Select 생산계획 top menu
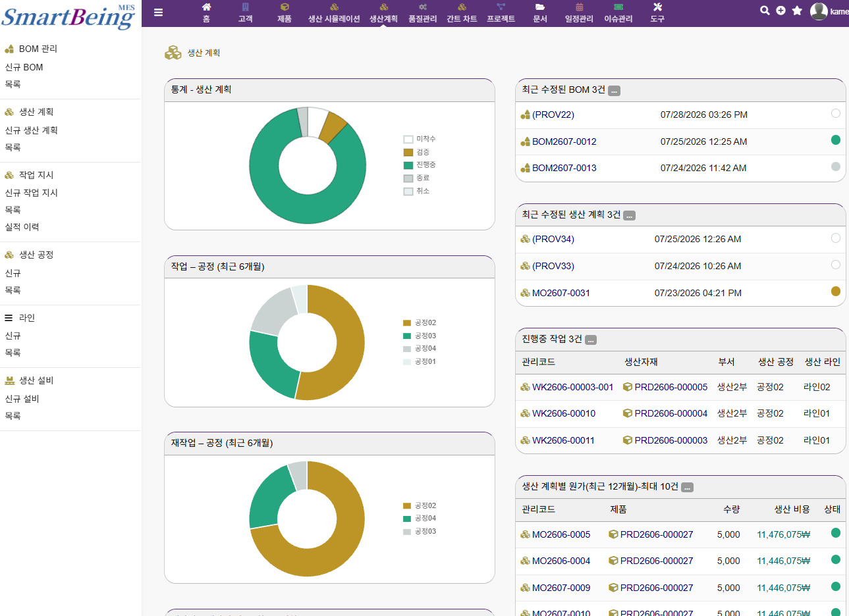The height and width of the screenshot is (616, 849). 383,13
